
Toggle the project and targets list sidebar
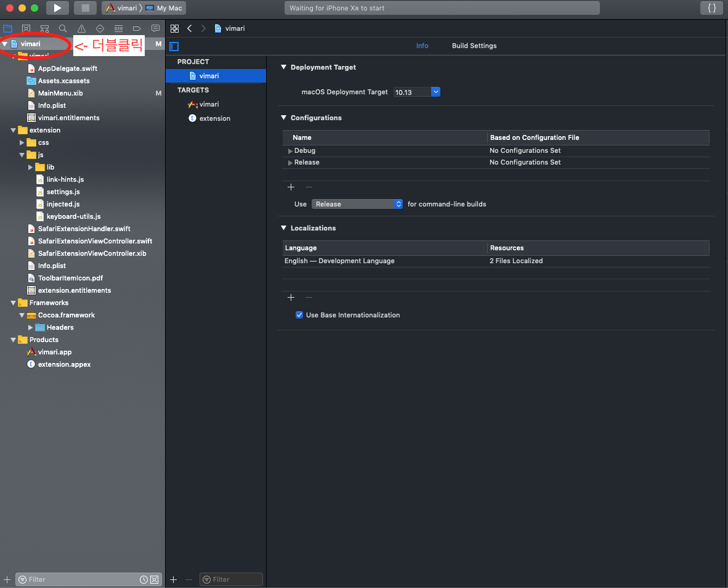[x=174, y=46]
